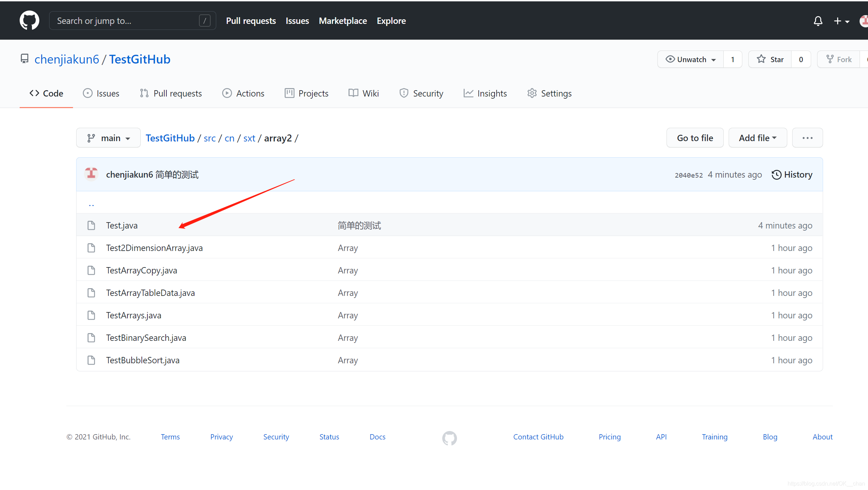Open sxt in the breadcrumb path
Screen dimensions: 868x490
(x=249, y=138)
